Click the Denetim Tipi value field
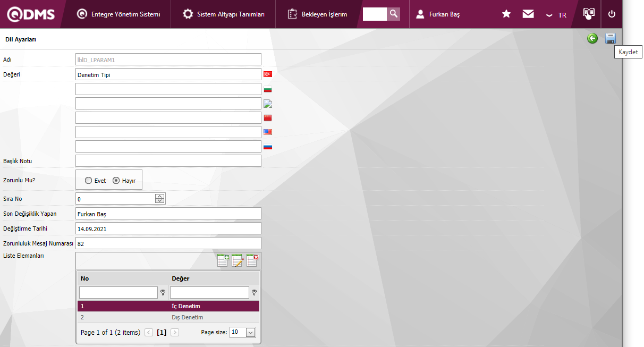The height and width of the screenshot is (347, 644). click(168, 74)
